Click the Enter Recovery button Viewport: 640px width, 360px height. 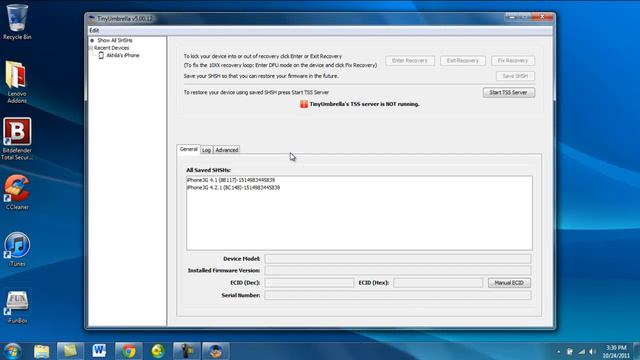pyautogui.click(x=410, y=60)
